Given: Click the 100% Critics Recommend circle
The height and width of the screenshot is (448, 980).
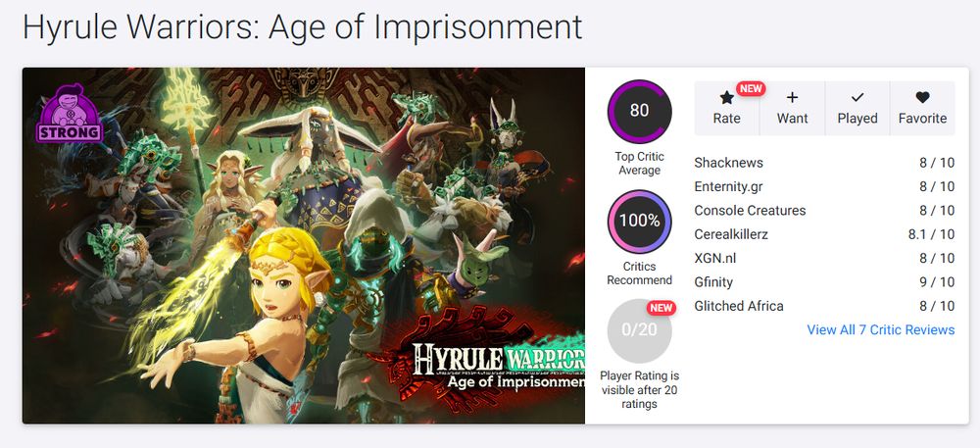Looking at the screenshot, I should point(639,222).
